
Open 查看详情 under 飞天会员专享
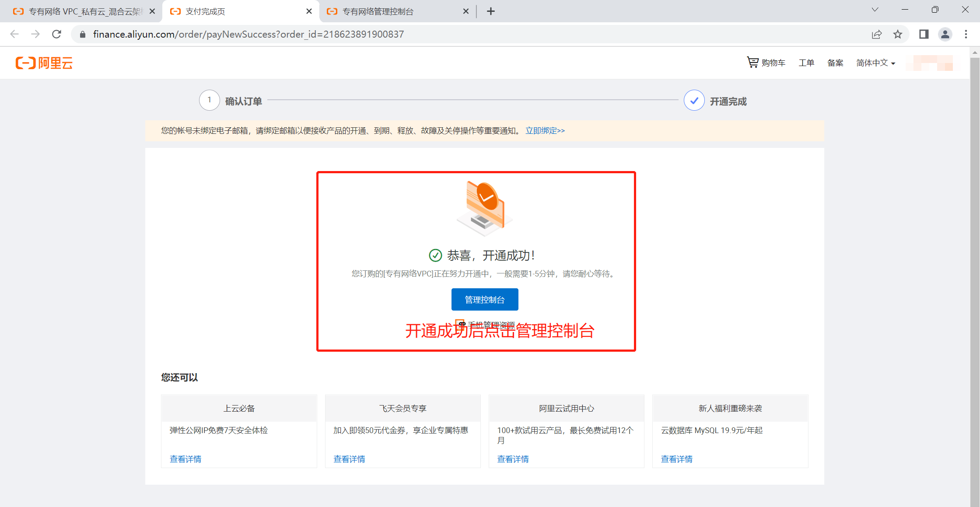pyautogui.click(x=349, y=459)
